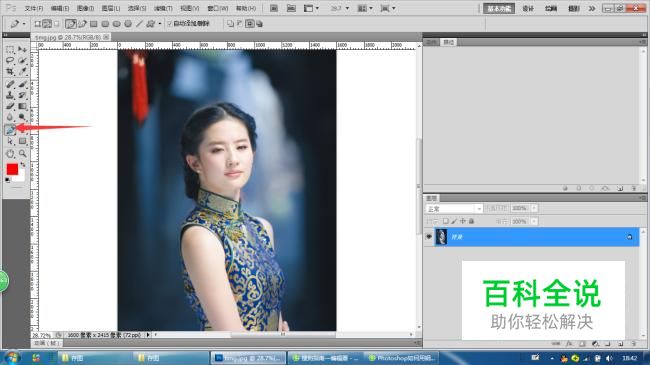This screenshot has height=365, width=650.
Task: Select the Hand tool
Action: tap(10, 153)
